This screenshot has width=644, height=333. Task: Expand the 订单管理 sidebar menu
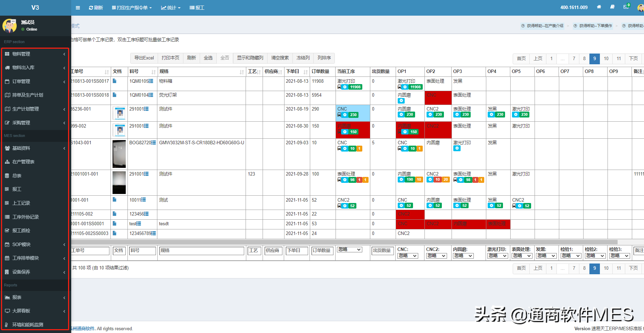pos(35,81)
